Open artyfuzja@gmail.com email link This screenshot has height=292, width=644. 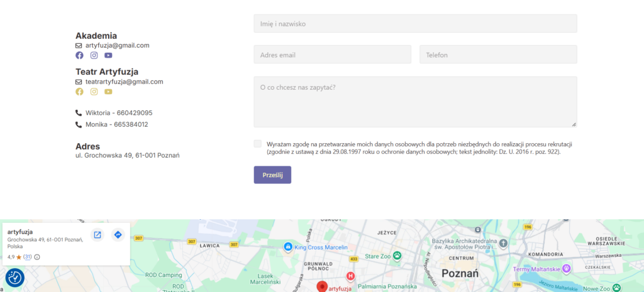pos(118,45)
